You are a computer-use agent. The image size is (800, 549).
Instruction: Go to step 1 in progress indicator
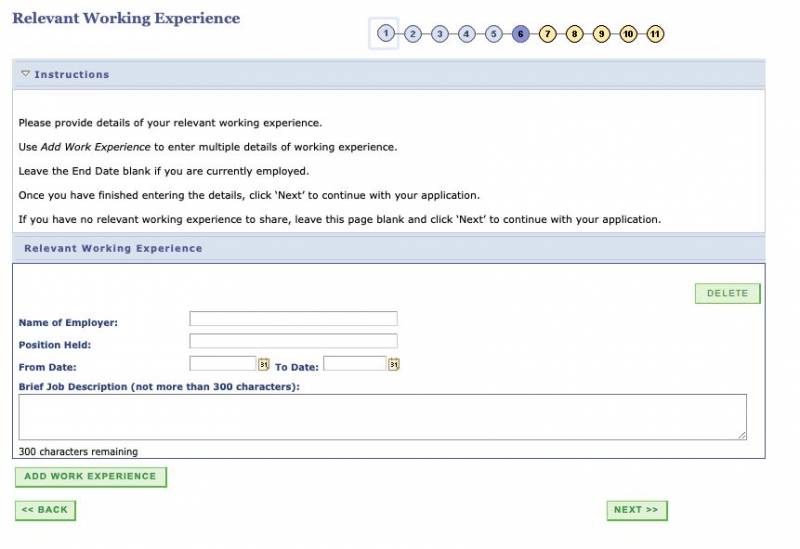(x=385, y=34)
